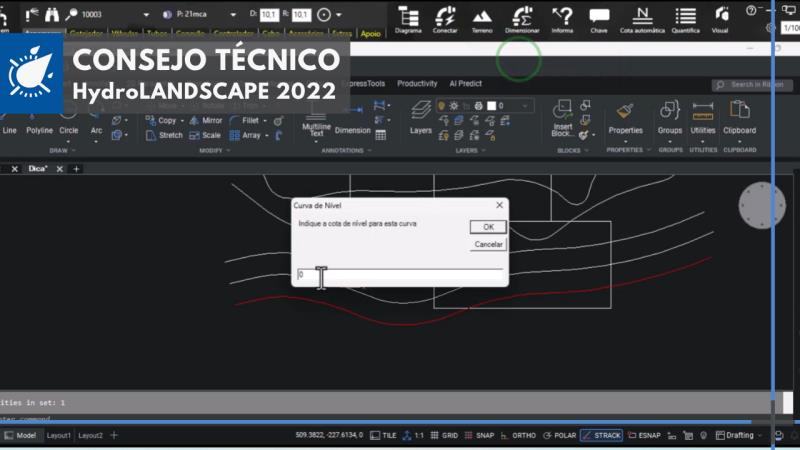Open the Chave callout tool
The height and width of the screenshot is (450, 800).
point(599,19)
